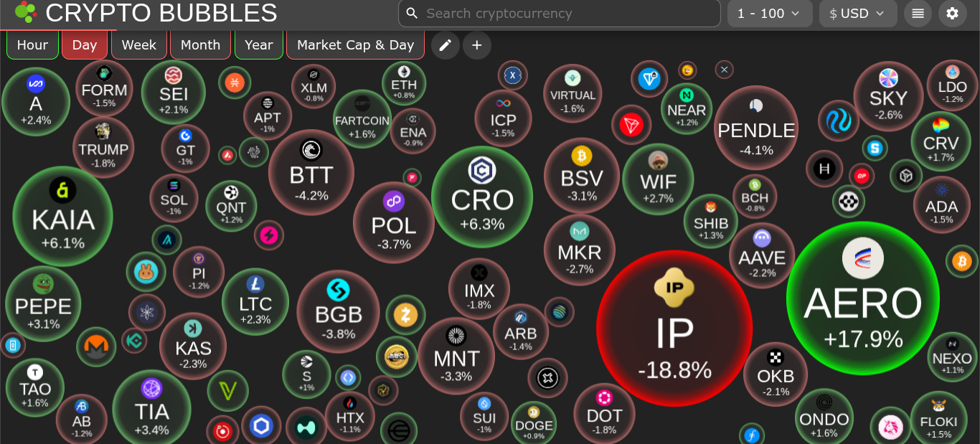The height and width of the screenshot is (444, 980).
Task: Select the WIF bubble
Action: [x=659, y=179]
